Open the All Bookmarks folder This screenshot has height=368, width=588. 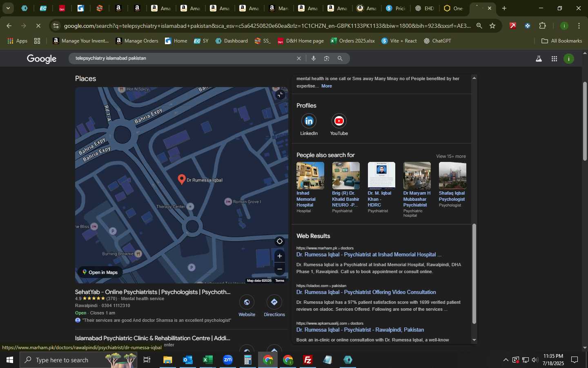tap(561, 41)
